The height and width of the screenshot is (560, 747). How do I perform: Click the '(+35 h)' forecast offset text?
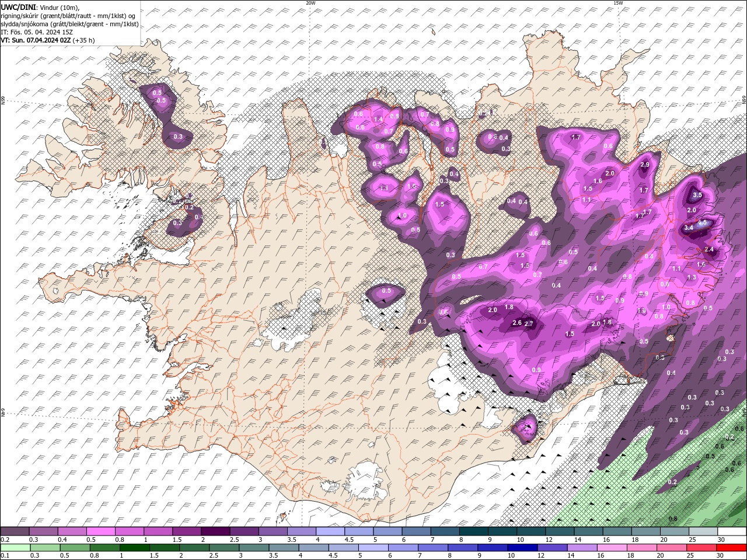click(x=84, y=40)
